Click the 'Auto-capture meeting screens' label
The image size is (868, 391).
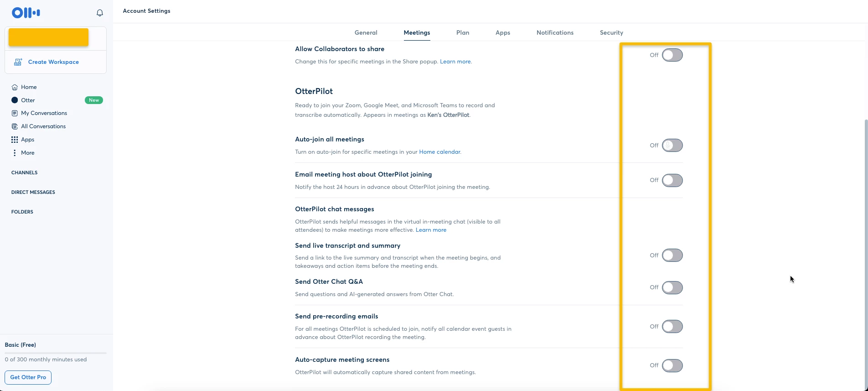pos(342,360)
